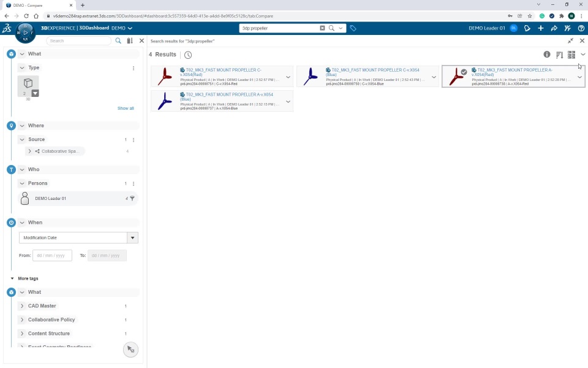Collapse the Who section
588x368 pixels.
click(x=22, y=170)
